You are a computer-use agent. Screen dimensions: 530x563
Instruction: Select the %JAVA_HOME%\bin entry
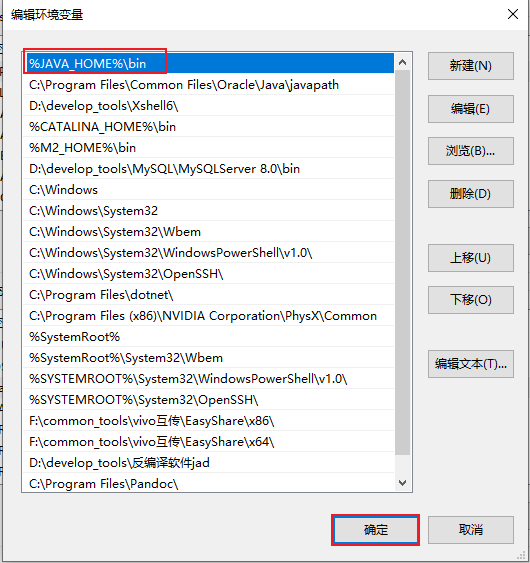(208, 64)
